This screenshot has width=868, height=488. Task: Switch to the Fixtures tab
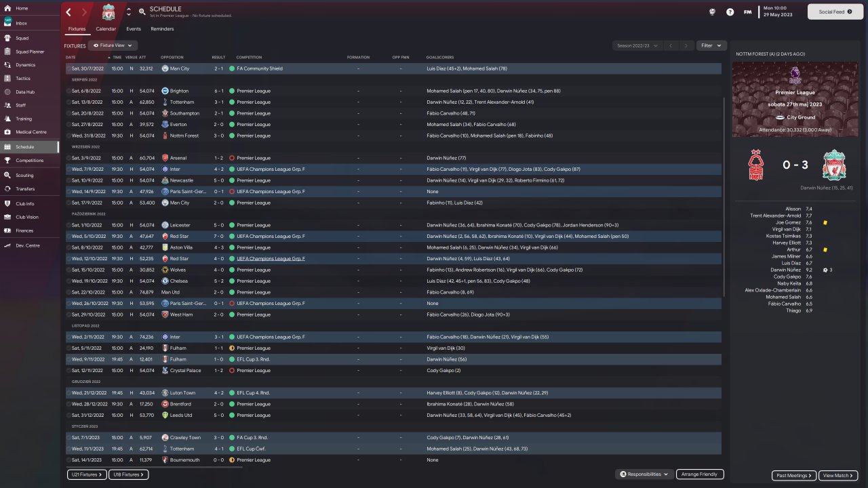pyautogui.click(x=77, y=29)
